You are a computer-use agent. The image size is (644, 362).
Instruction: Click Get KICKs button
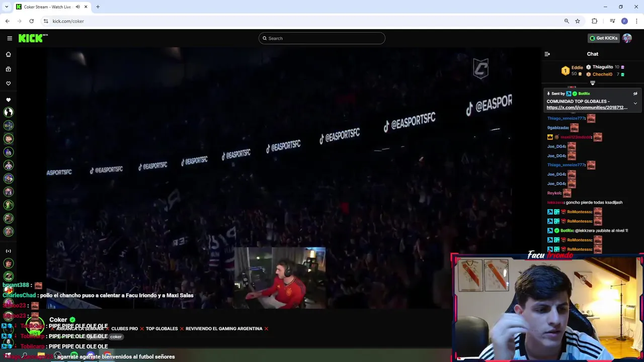coord(603,38)
